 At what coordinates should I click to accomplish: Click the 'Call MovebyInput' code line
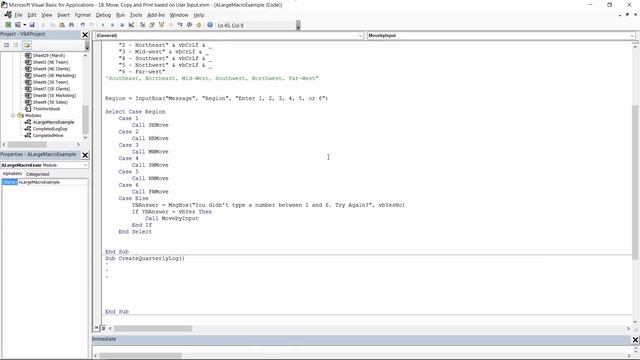(172, 218)
